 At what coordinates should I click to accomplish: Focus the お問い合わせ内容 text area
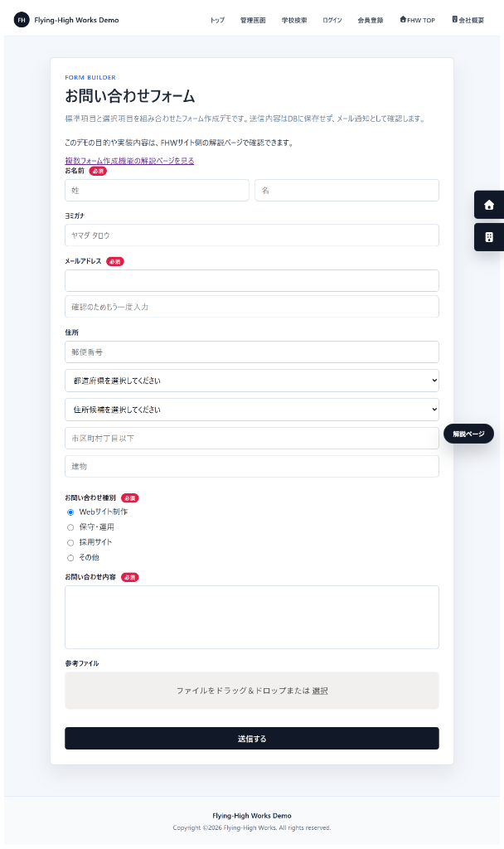pos(252,617)
